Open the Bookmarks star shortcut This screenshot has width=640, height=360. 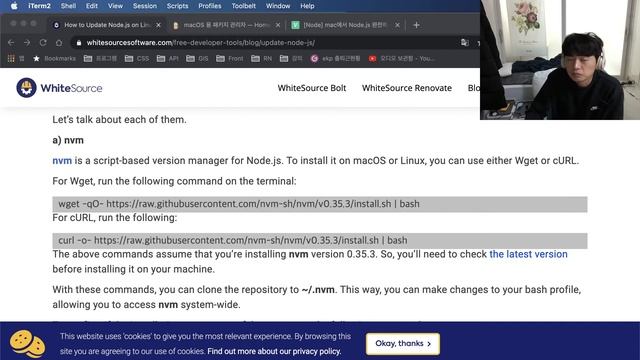(x=54, y=58)
